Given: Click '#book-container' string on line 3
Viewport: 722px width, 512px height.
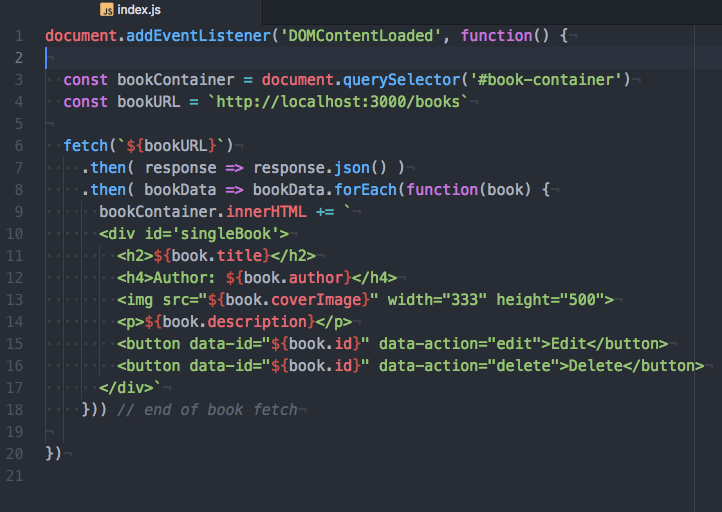Looking at the screenshot, I should [546, 80].
